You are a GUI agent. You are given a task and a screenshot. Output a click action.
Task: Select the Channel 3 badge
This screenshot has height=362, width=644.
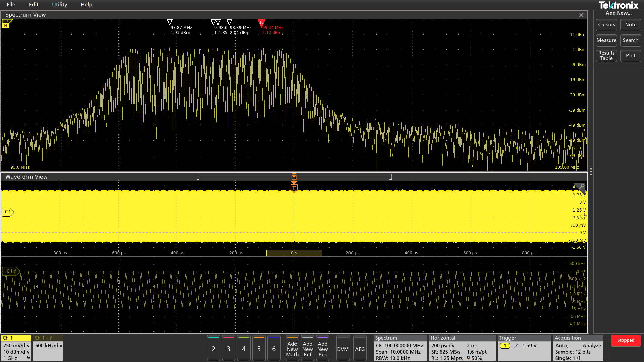pyautogui.click(x=229, y=348)
